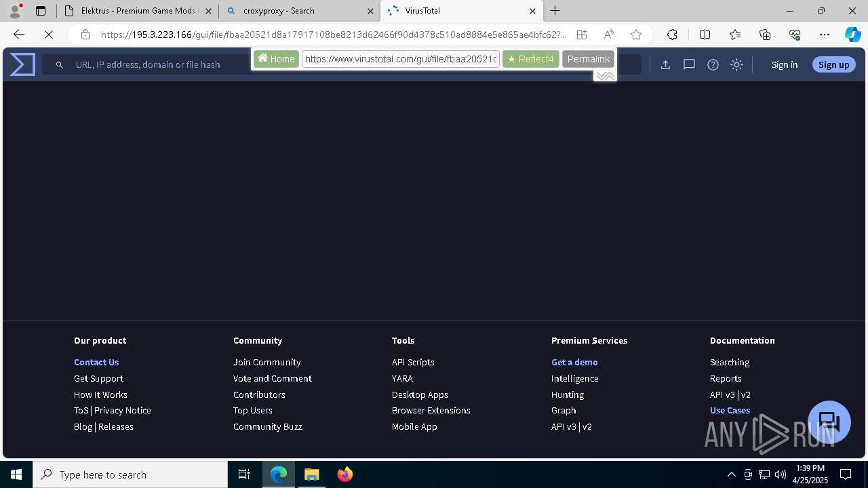Click the Sign in link
The image size is (868, 488).
tap(785, 64)
